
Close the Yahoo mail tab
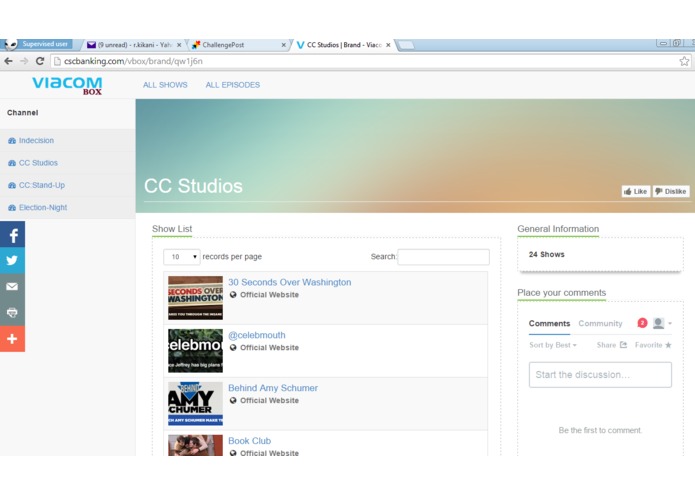pos(179,45)
